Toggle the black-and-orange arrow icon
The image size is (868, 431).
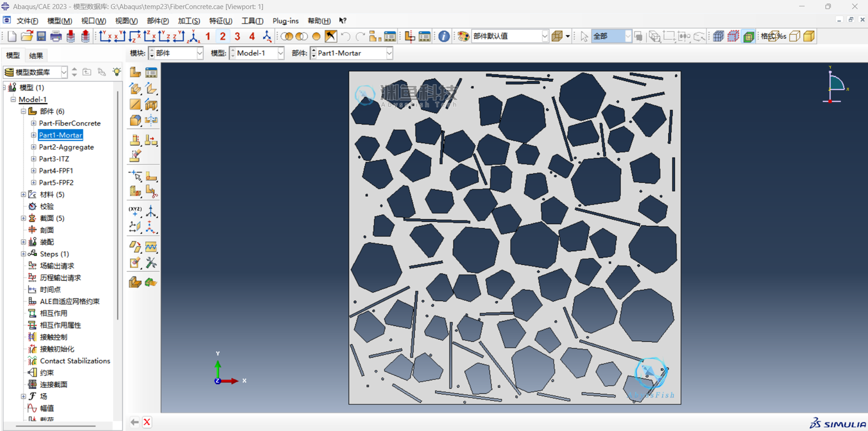(331, 36)
